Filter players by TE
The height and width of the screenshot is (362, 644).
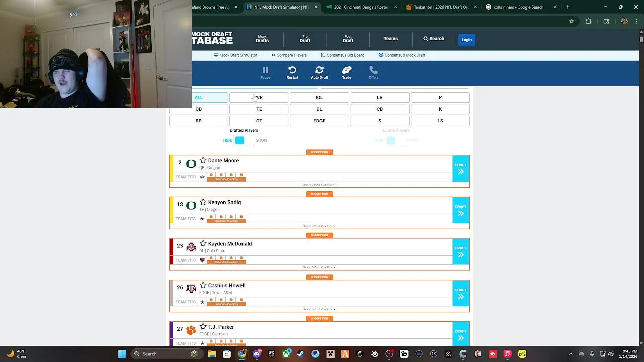point(259,109)
